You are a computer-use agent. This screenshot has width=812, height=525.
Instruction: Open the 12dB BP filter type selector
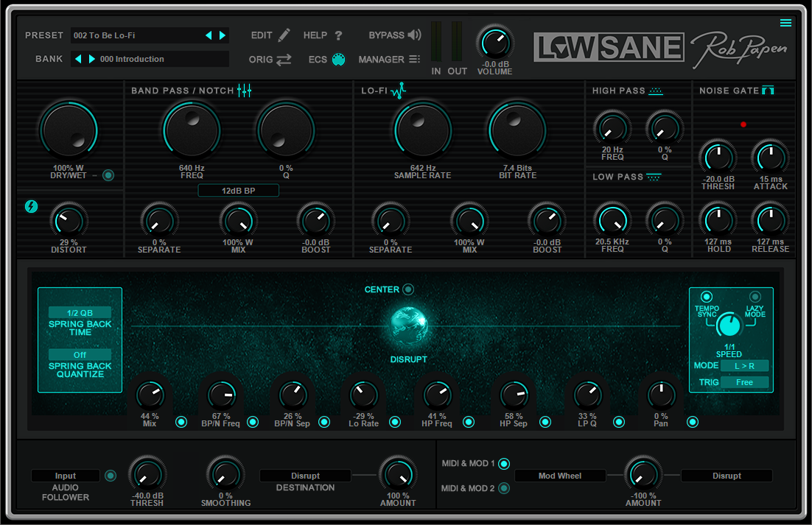click(238, 190)
